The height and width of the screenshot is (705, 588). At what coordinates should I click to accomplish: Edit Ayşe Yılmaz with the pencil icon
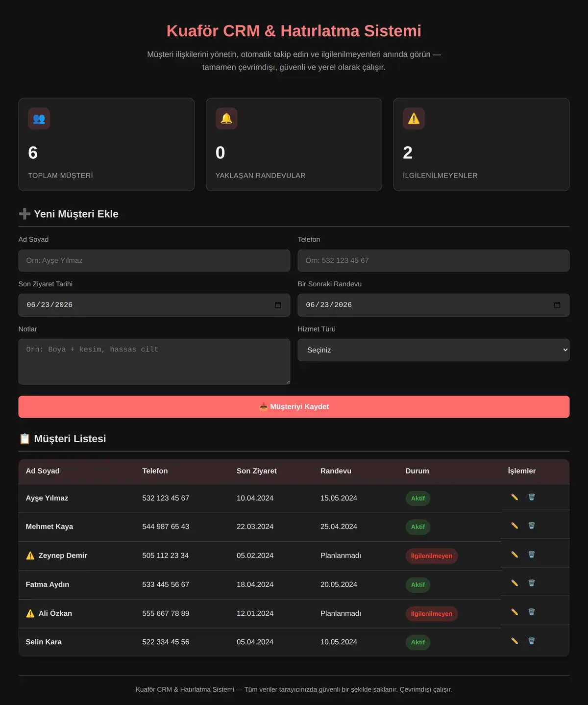click(x=514, y=497)
